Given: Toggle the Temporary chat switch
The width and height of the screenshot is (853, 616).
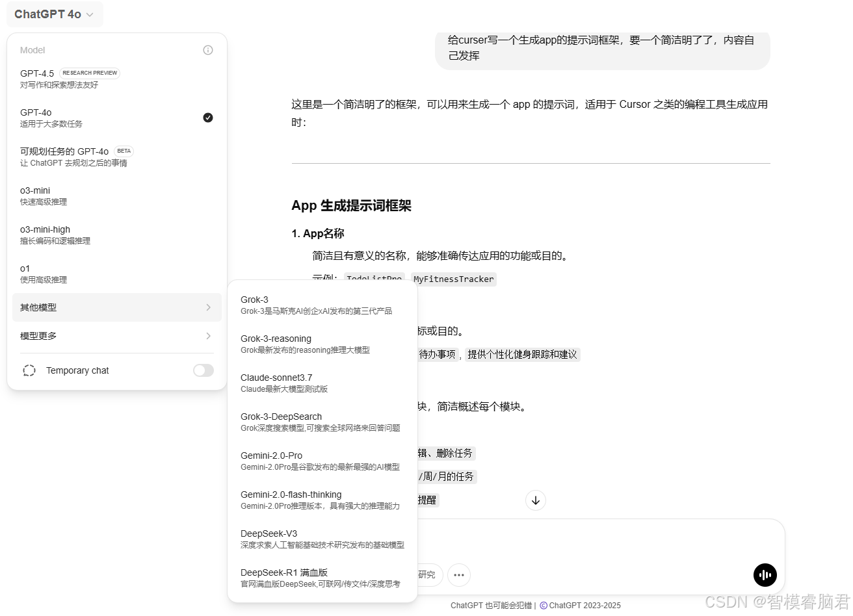Looking at the screenshot, I should (203, 370).
